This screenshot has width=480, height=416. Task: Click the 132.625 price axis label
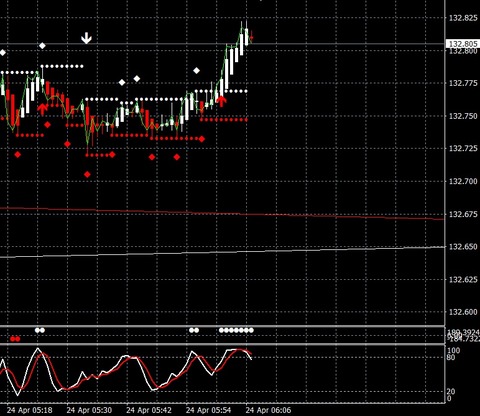pos(463,279)
